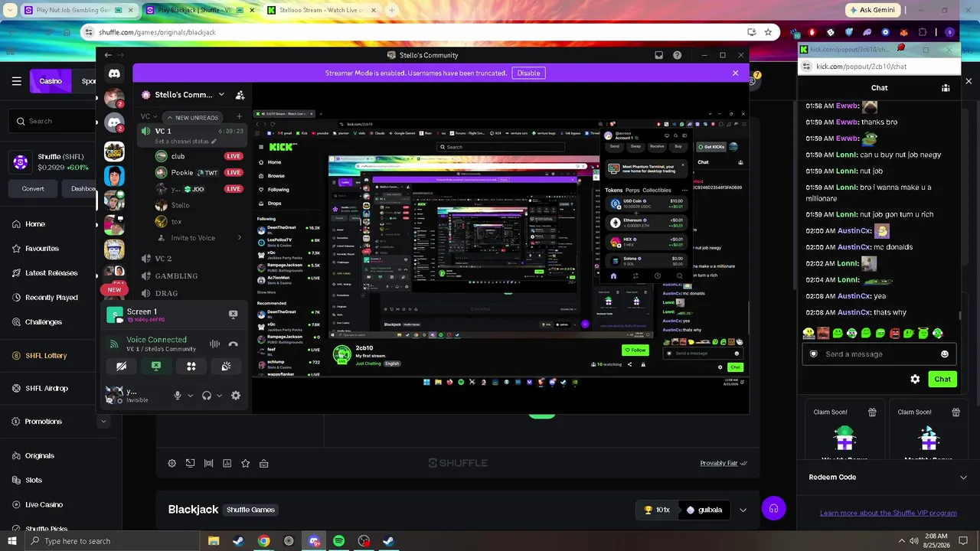This screenshot has height=551, width=980.
Task: Open Discord from the taskbar
Action: click(x=314, y=541)
